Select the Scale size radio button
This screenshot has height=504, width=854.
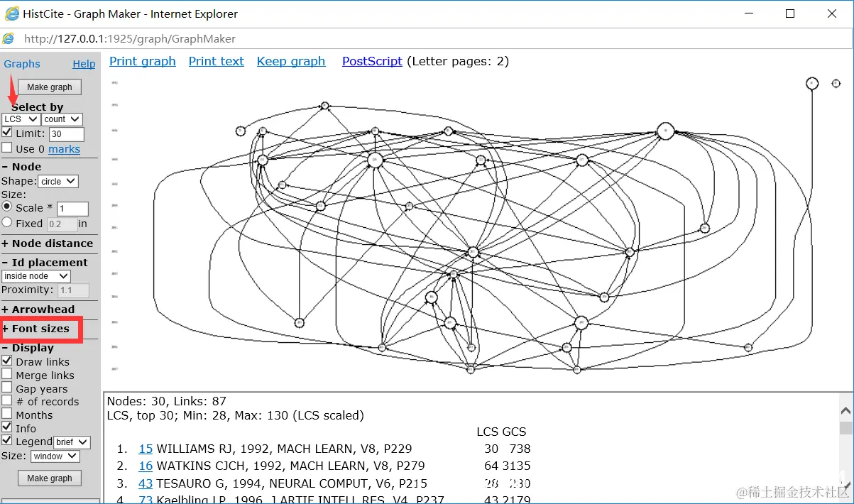click(x=7, y=207)
